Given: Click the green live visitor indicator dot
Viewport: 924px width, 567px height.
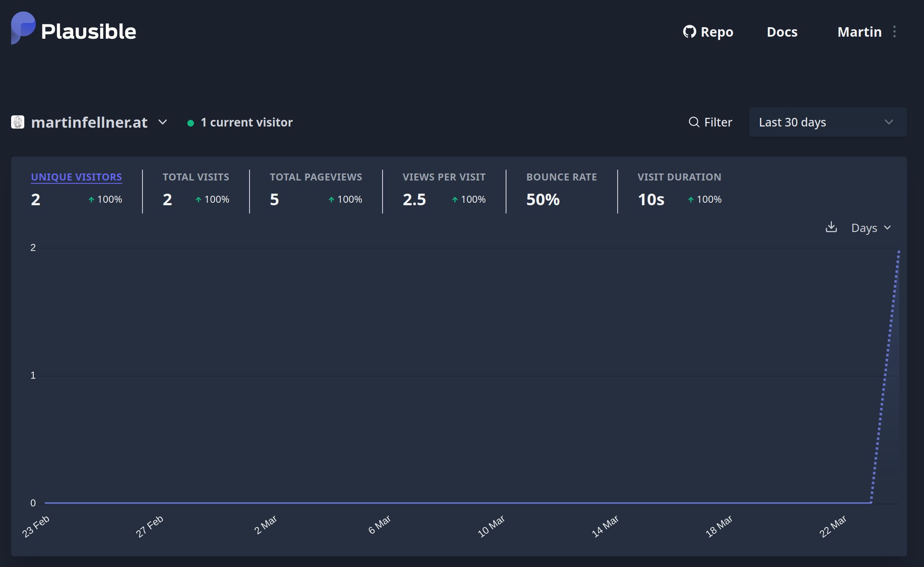Looking at the screenshot, I should pyautogui.click(x=191, y=123).
